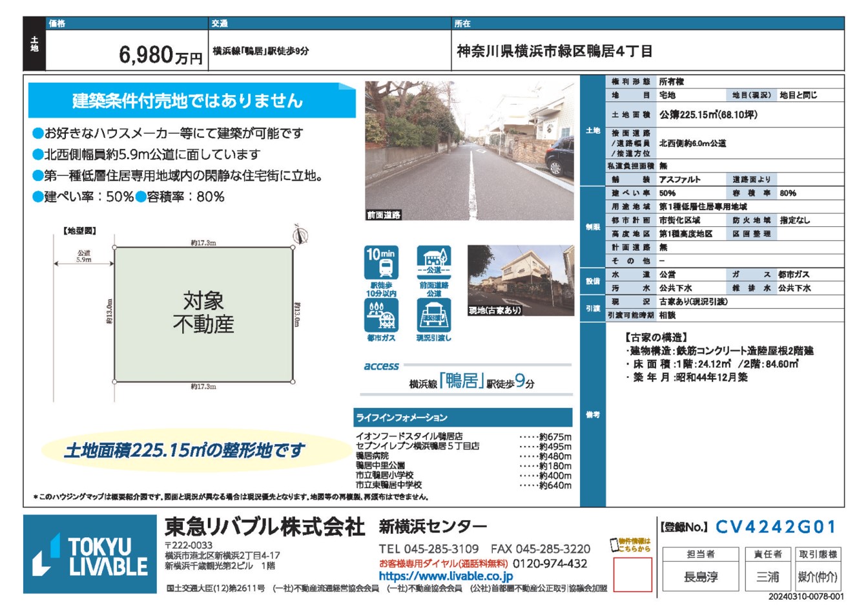Click the green 対象不動産 plot area

tap(203, 313)
